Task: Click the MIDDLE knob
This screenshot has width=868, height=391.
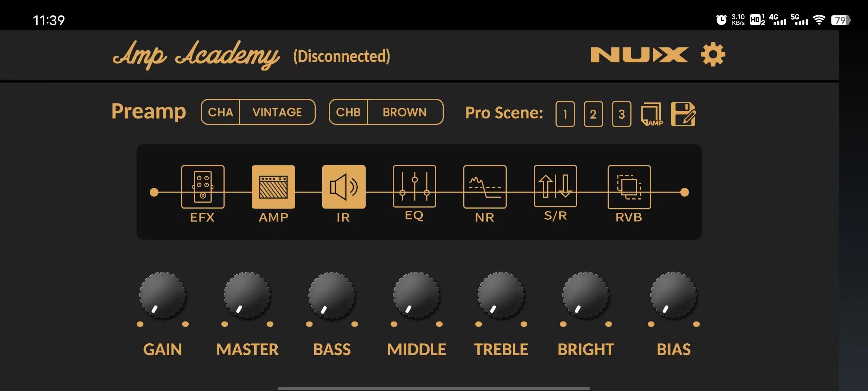Action: (x=416, y=295)
